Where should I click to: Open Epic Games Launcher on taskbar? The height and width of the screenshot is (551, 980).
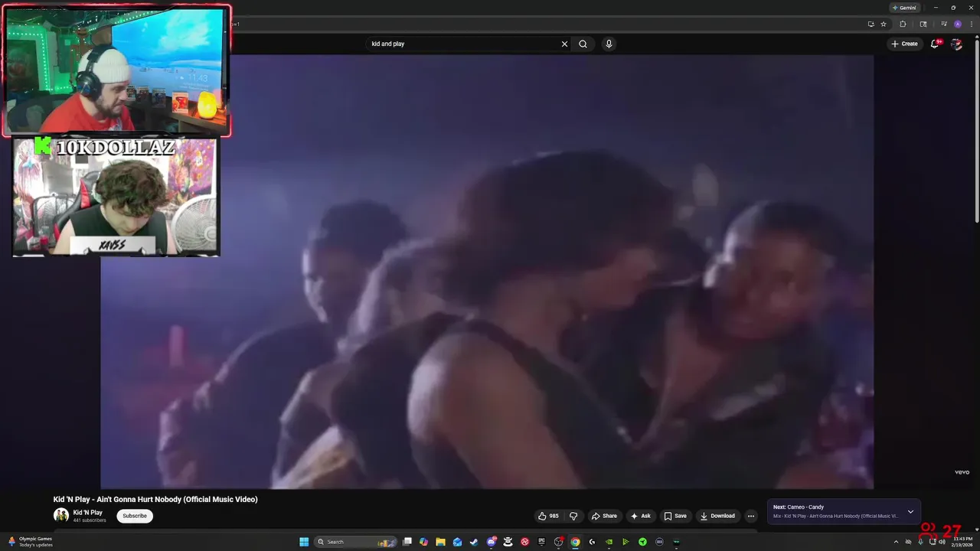541,542
